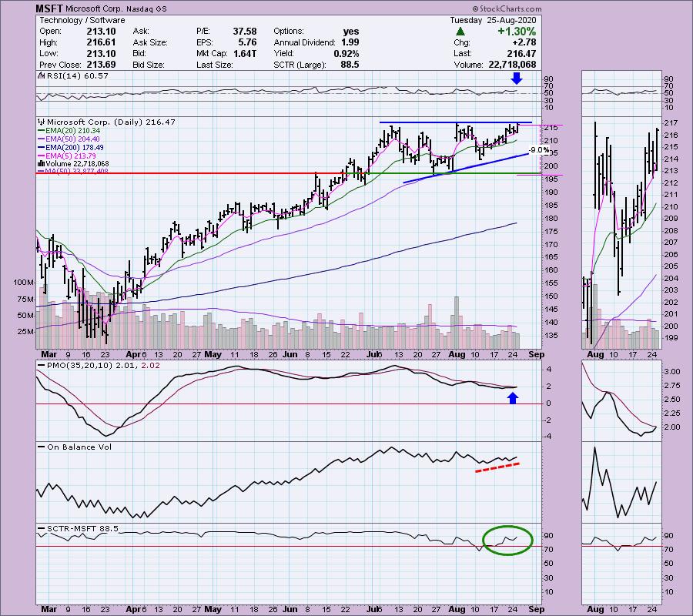Screen dimensions: 693x616
Task: Click the RSI(14) 60.57 indicator label
Action: click(x=77, y=76)
